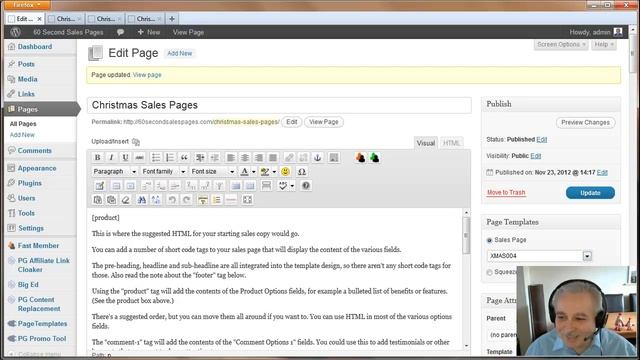This screenshot has width=640, height=360.
Task: Open the Fast Member menu
Action: pos(38,245)
